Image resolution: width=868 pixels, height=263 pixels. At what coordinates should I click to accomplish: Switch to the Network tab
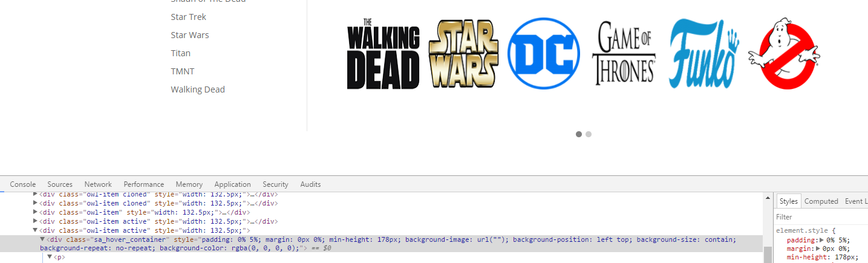[98, 184]
